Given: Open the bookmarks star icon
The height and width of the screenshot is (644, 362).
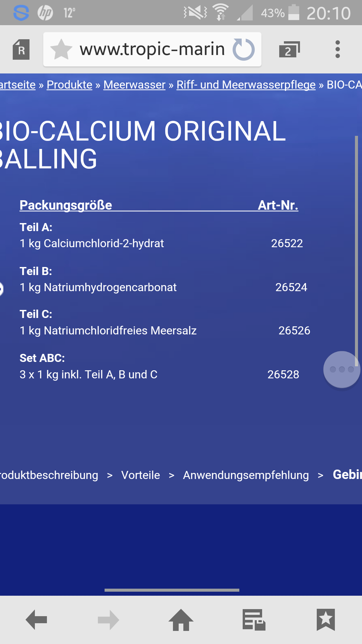Looking at the screenshot, I should [325, 620].
